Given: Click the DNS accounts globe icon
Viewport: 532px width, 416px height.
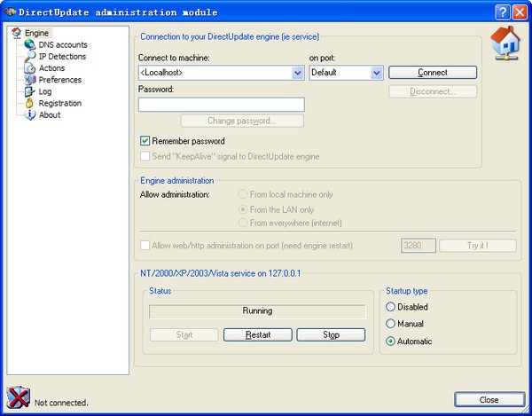Looking at the screenshot, I should tap(29, 44).
